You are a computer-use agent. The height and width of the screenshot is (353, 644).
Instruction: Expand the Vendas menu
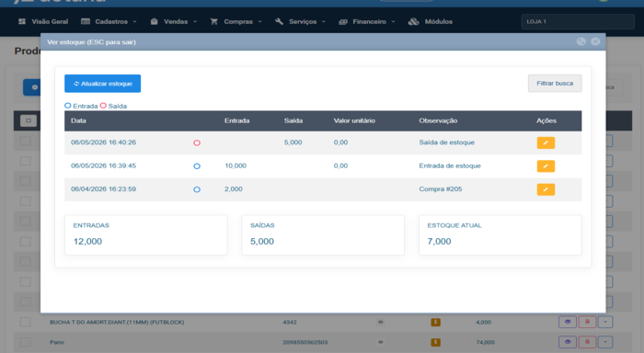173,21
